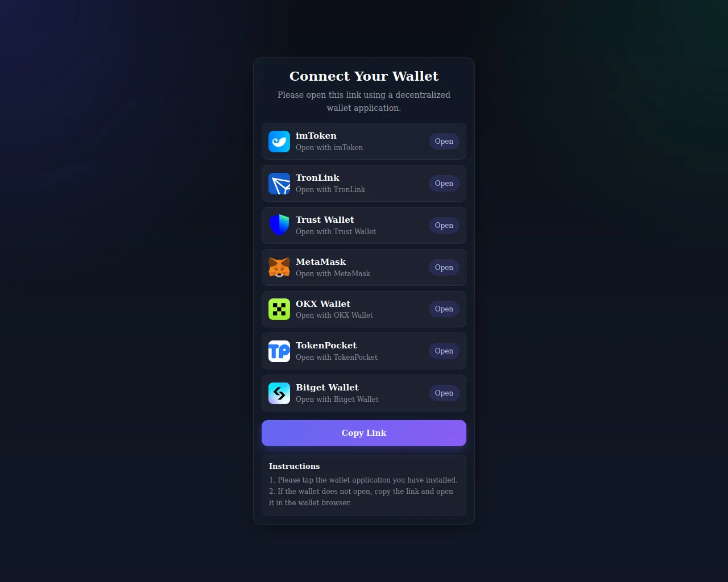Viewport: 728px width, 582px height.
Task: Open with MetaMask using Open button
Action: (444, 268)
